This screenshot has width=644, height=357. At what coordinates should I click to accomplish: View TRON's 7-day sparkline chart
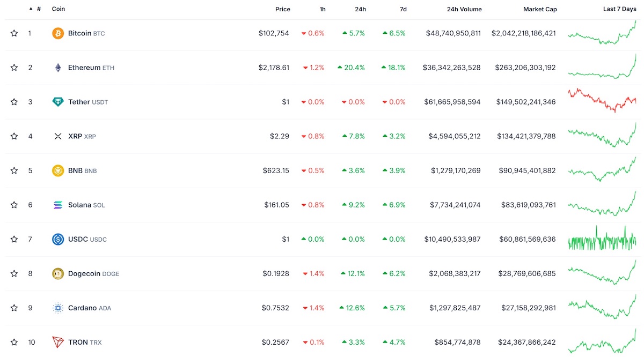[602, 341]
